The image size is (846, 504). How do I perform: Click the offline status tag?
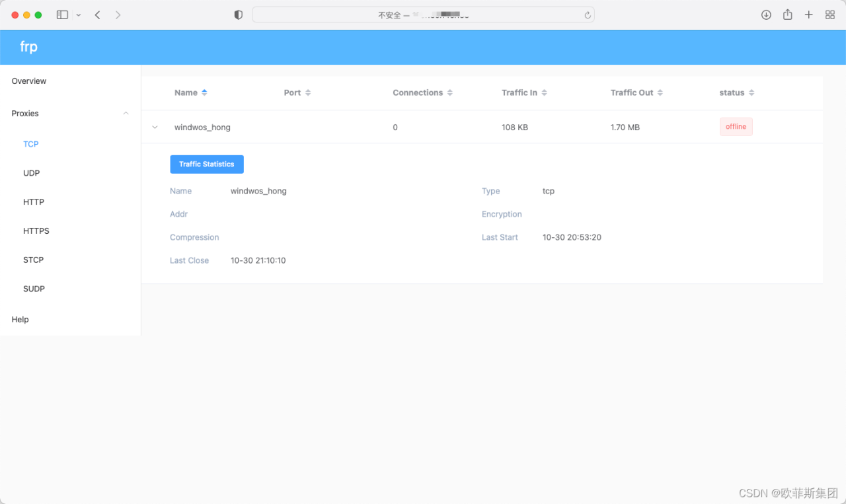coord(736,127)
